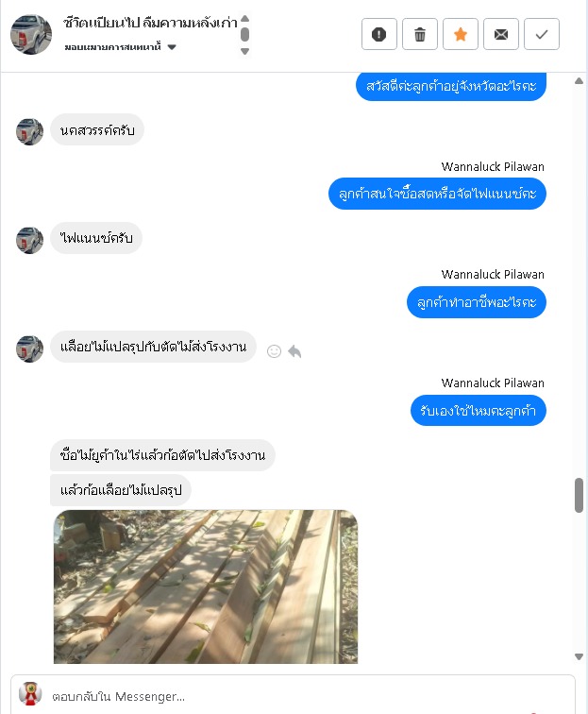588x714 pixels.
Task: Expand the assign conversation dropdown
Action: pyautogui.click(x=172, y=47)
